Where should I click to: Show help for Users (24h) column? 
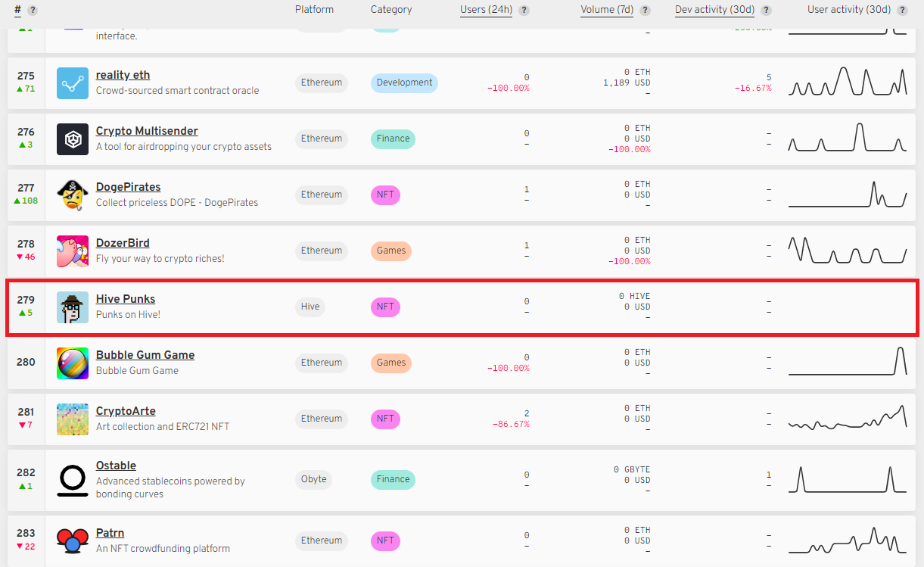[x=524, y=11]
